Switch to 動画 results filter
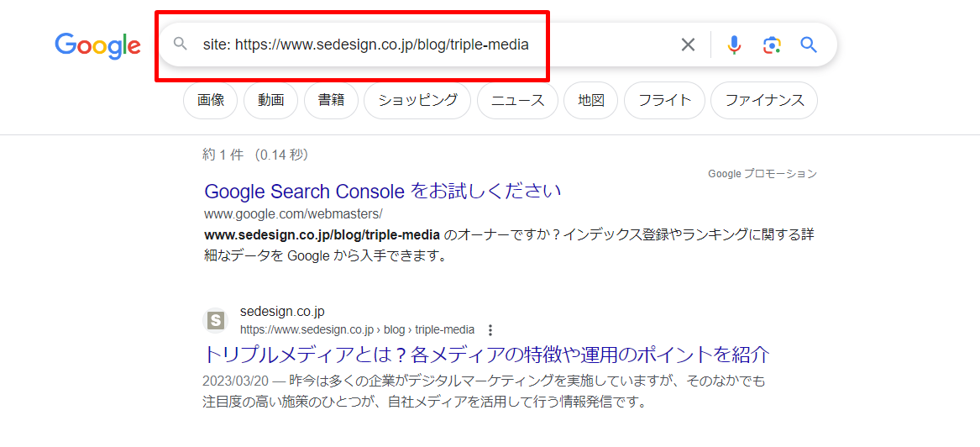The image size is (980, 447). pos(270,100)
